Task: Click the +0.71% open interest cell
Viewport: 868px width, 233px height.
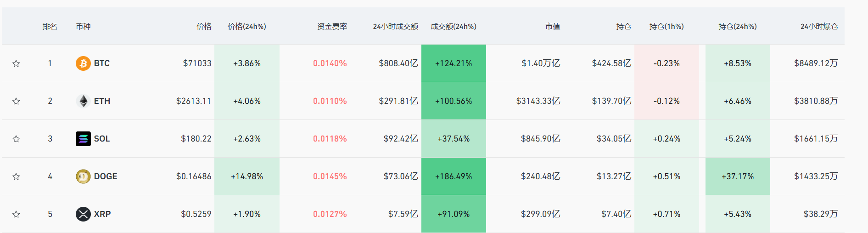Action: coord(666,214)
